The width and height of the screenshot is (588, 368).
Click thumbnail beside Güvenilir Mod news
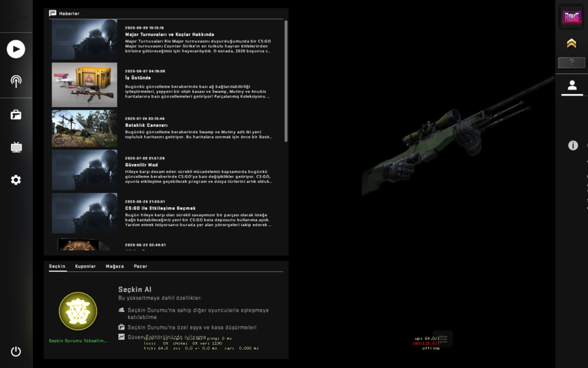point(84,170)
